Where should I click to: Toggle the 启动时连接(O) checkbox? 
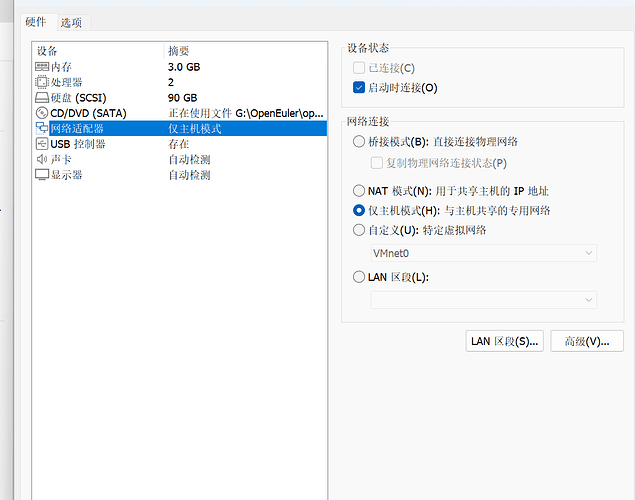click(360, 88)
